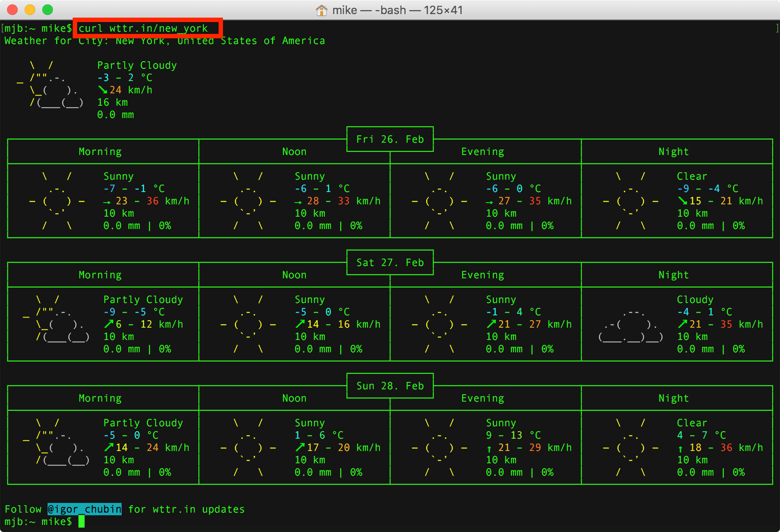
Task: Click the highlighted '@igor_chubin' handle
Action: click(x=85, y=510)
